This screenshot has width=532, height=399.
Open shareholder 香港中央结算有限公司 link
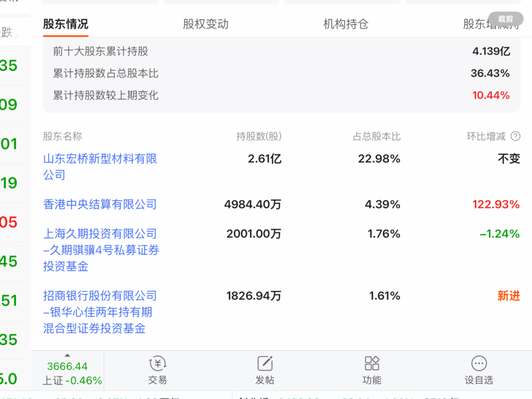(x=100, y=204)
